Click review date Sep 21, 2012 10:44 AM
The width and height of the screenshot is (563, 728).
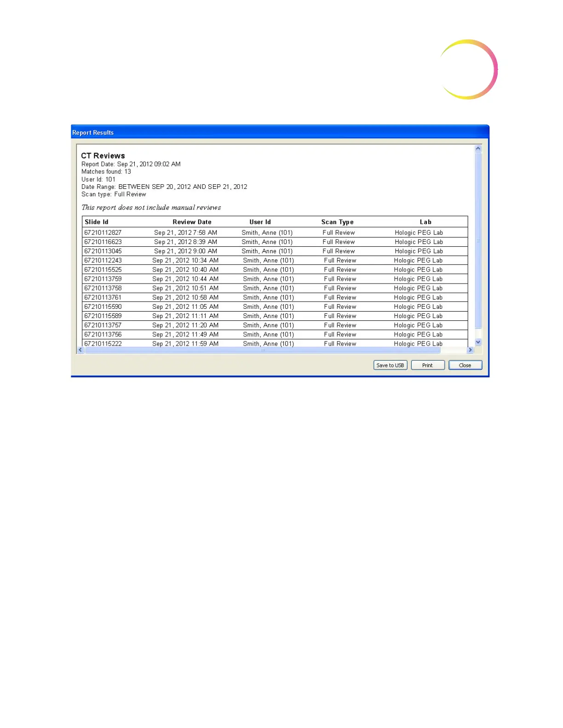[x=185, y=279]
